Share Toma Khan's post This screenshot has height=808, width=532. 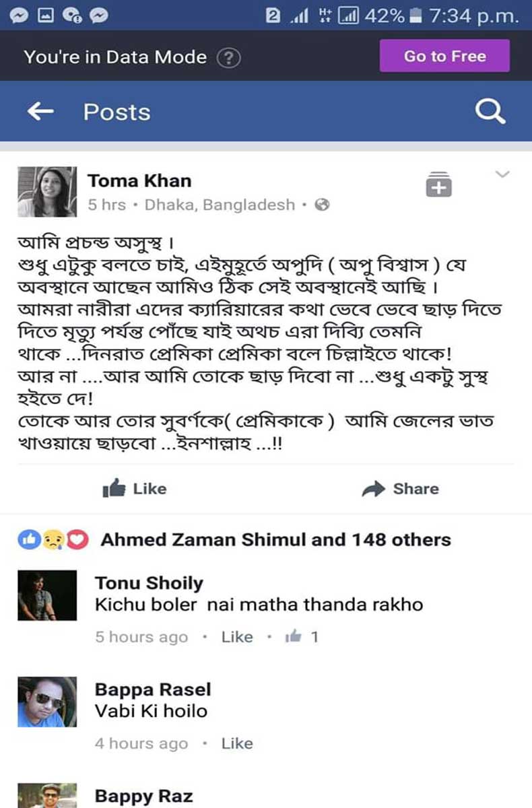[400, 489]
